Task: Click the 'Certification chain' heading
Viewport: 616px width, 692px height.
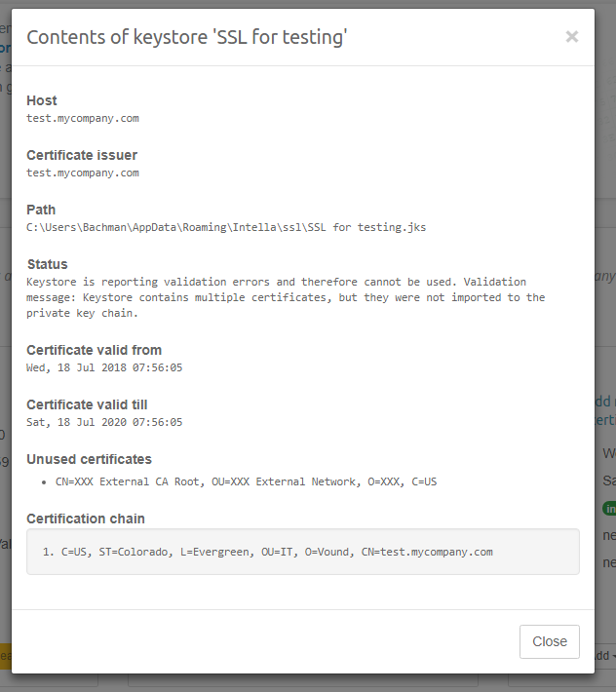Action: (x=86, y=518)
